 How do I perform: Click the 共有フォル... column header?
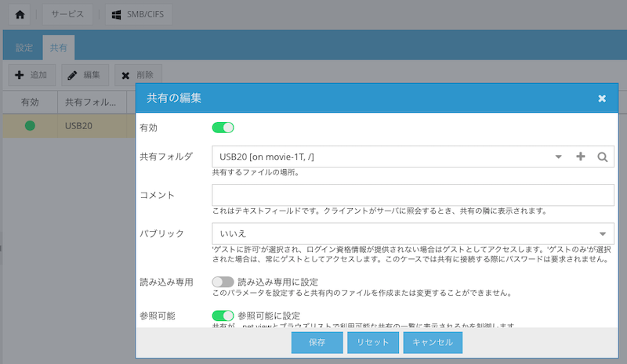pos(92,103)
